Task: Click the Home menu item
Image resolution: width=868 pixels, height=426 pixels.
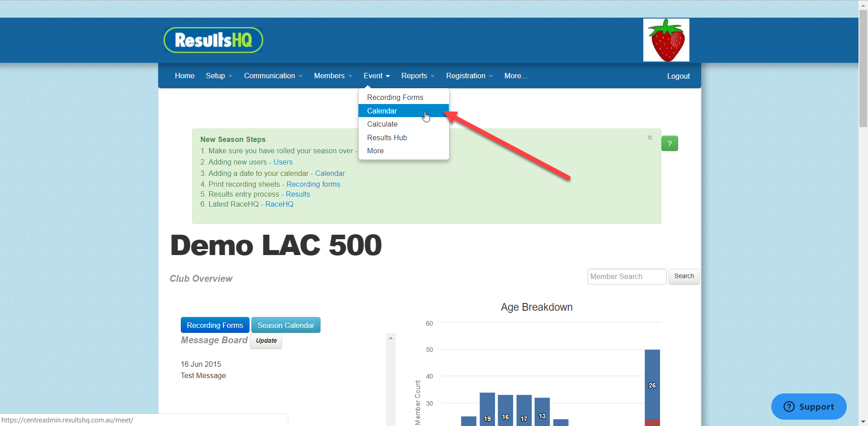Action: pos(184,76)
